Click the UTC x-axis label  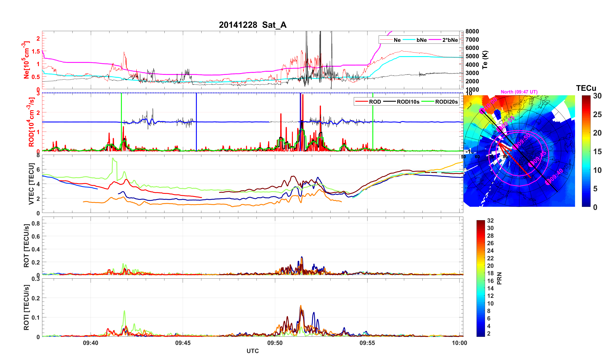click(x=252, y=351)
